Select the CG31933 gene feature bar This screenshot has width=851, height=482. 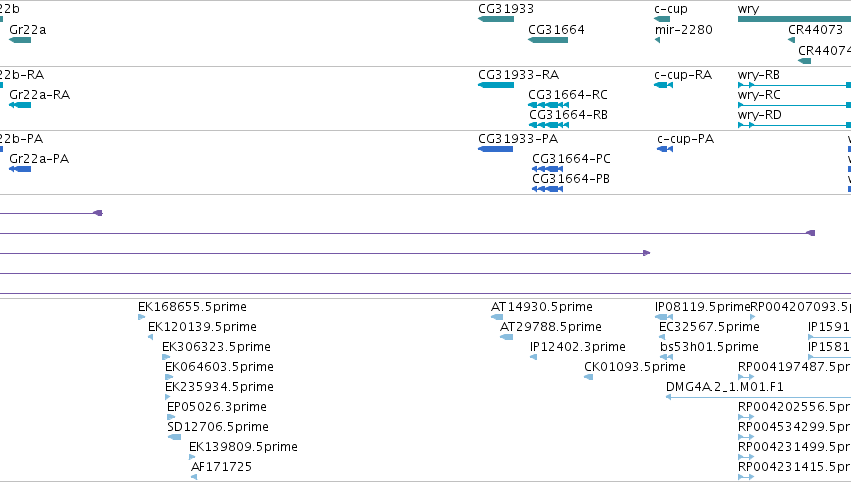coord(496,19)
